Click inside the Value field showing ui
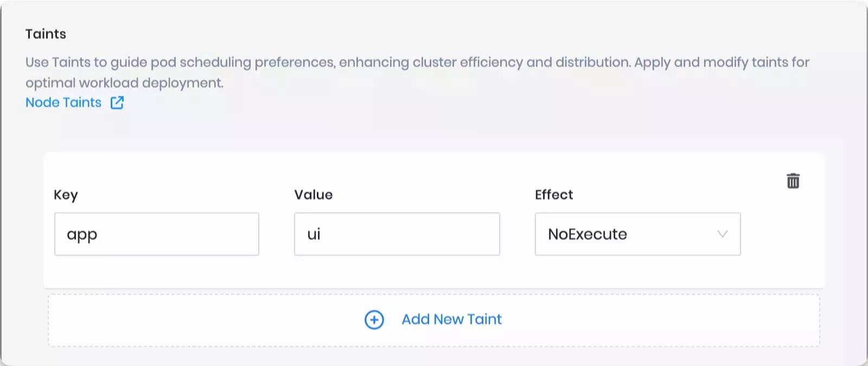 (x=397, y=234)
